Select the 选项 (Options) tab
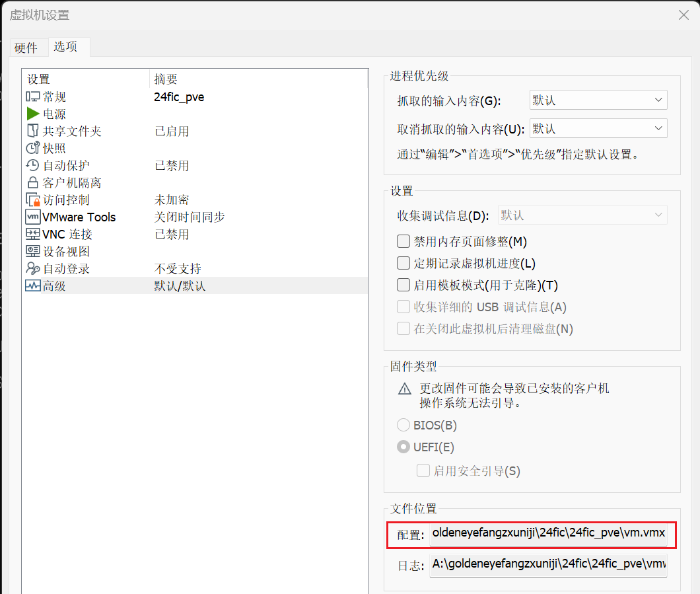The width and height of the screenshot is (700, 594). (66, 47)
